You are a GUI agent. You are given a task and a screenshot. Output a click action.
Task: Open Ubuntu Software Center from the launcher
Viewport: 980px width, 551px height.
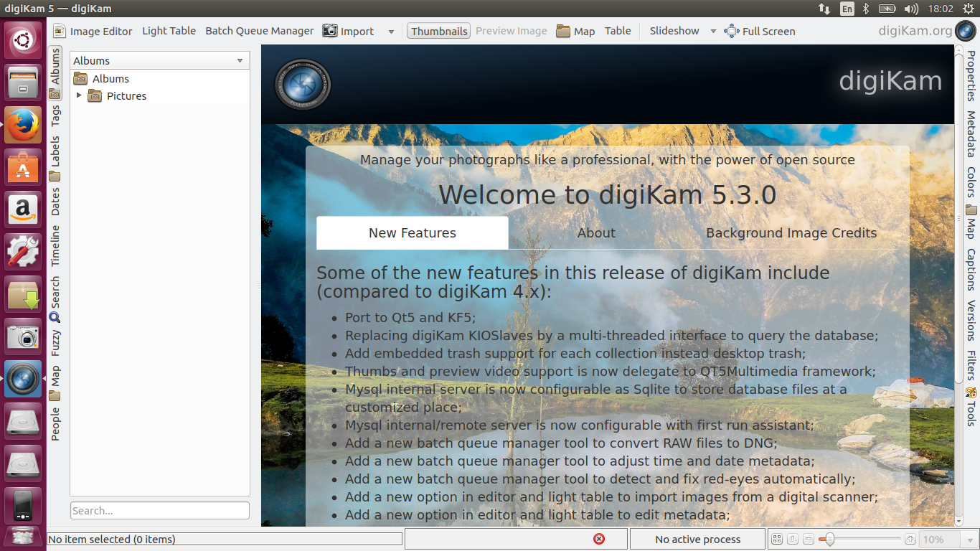point(23,167)
